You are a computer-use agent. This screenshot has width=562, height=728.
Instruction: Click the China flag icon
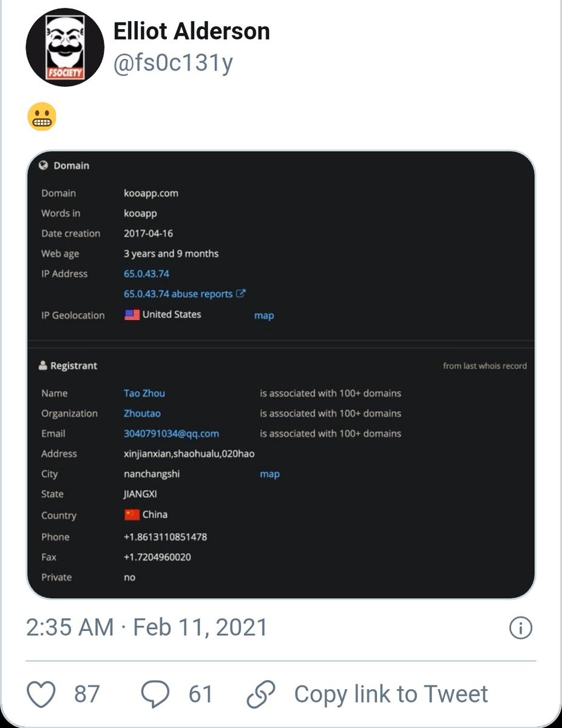(x=132, y=514)
